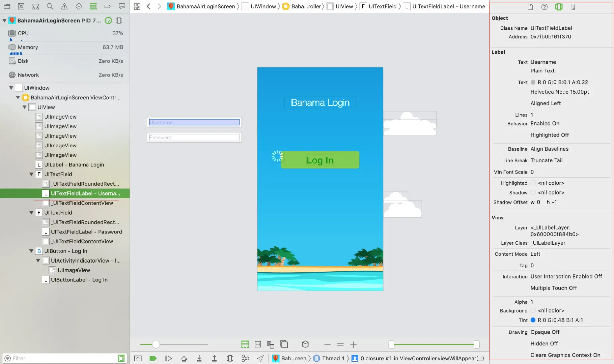Select the Debug navigator icon
Viewport: 614px width, 364px height.
pos(93,6)
